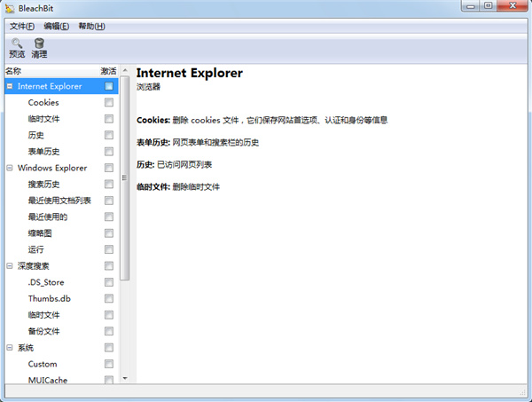Open the 帮助(H) menu
This screenshot has width=532, height=402.
[x=91, y=27]
